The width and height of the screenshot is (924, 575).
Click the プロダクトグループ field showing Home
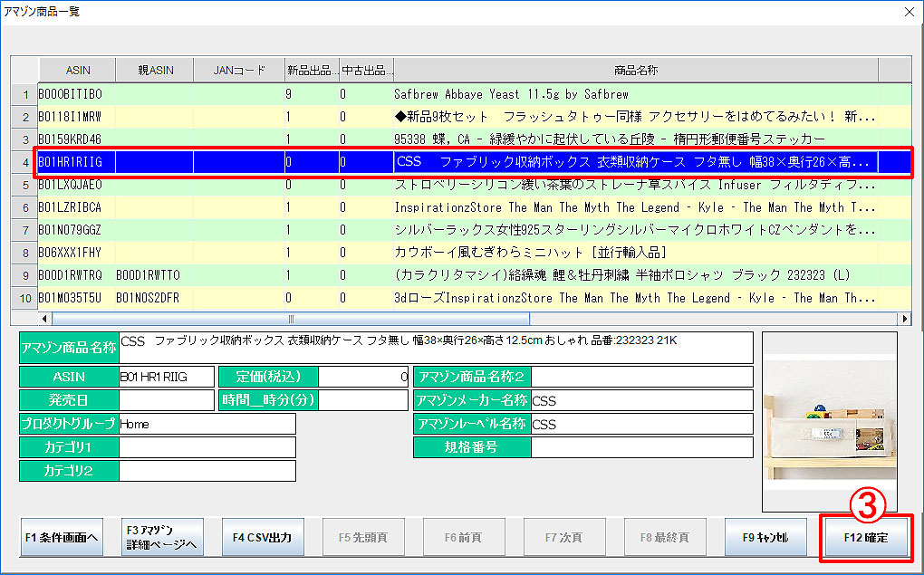[207, 424]
